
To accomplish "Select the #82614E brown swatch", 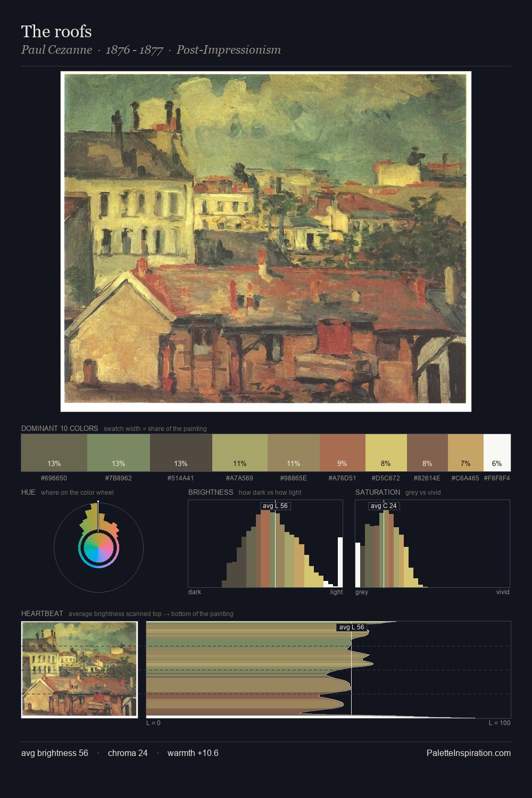I will pos(427,453).
